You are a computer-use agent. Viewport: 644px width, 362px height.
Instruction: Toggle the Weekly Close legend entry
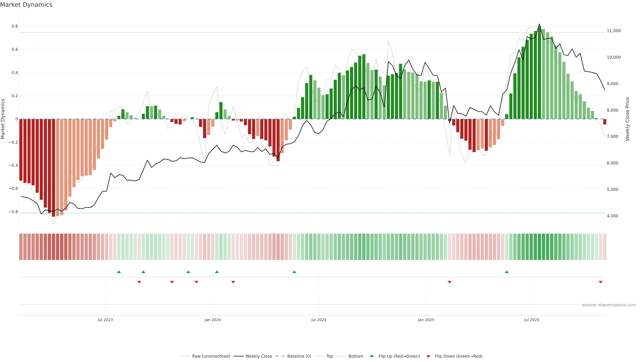258,356
